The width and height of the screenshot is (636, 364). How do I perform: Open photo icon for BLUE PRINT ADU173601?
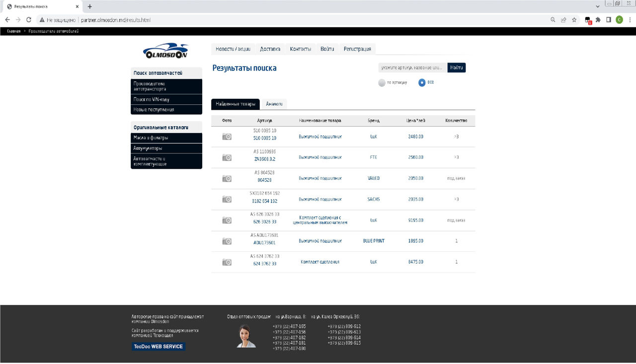point(227,241)
